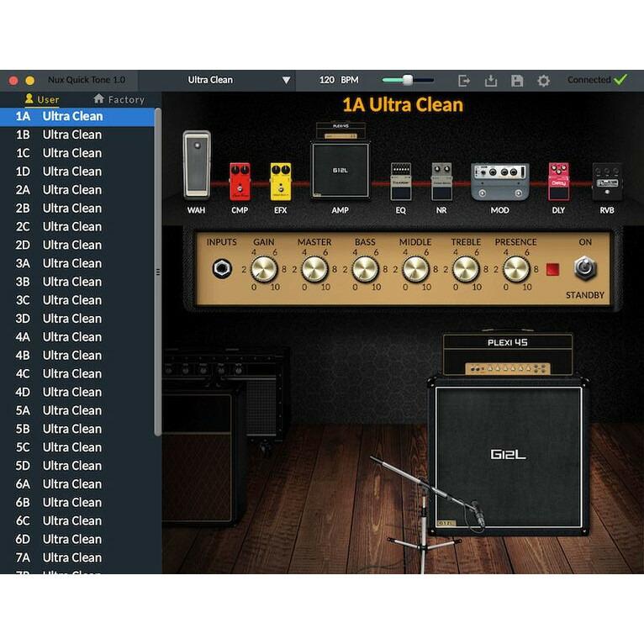The height and width of the screenshot is (644, 644).
Task: Click the save preset floppy icon
Action: (517, 81)
